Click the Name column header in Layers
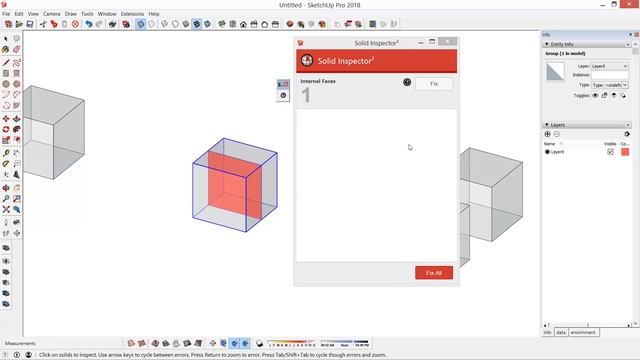This screenshot has width=640, height=360. (x=549, y=144)
